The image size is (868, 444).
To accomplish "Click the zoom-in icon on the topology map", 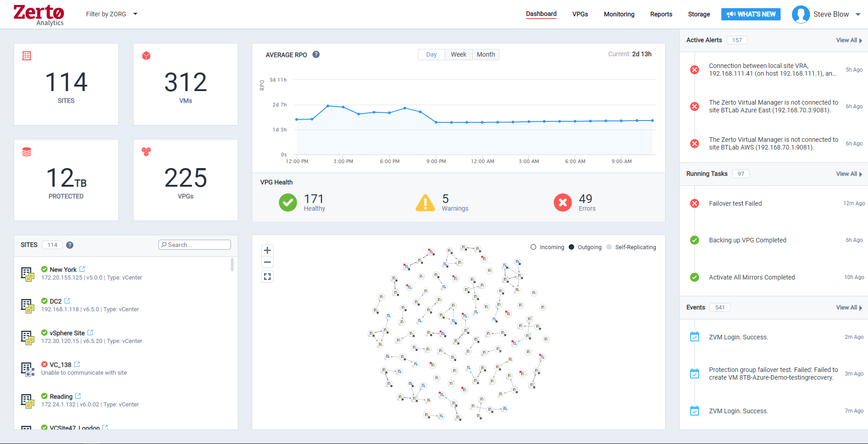I will tap(267, 250).
